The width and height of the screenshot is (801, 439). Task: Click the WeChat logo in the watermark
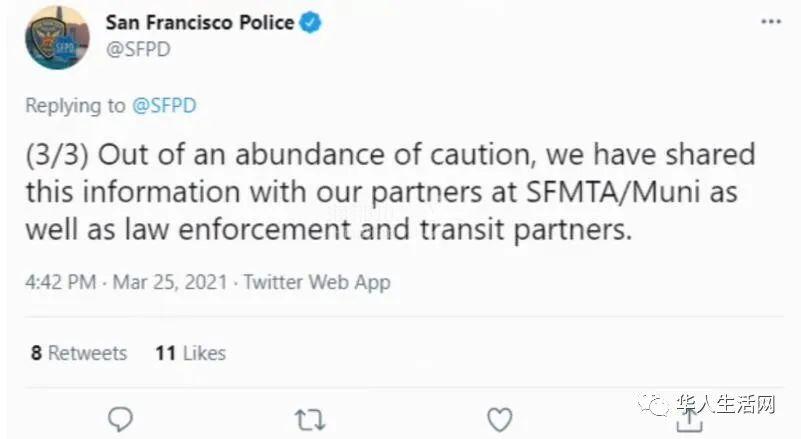653,404
